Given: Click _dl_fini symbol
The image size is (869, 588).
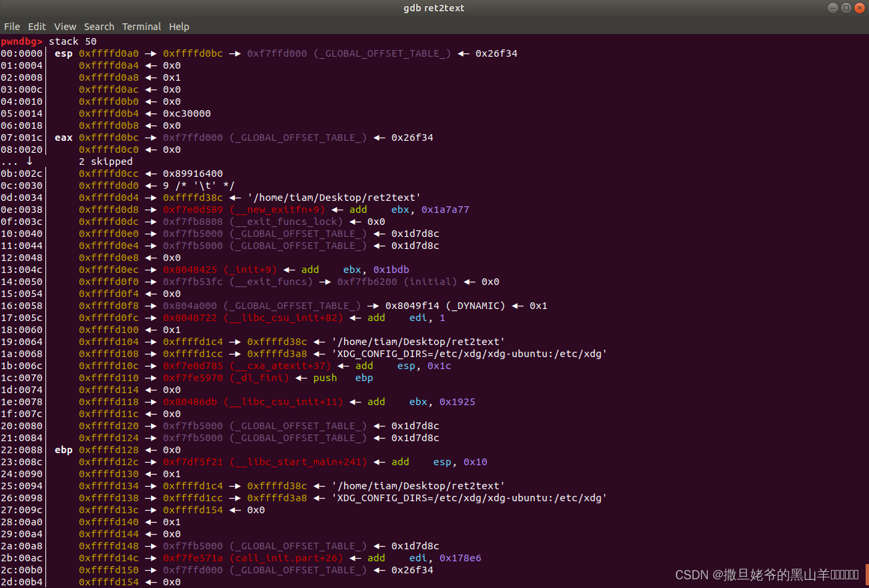Looking at the screenshot, I should click(259, 378).
